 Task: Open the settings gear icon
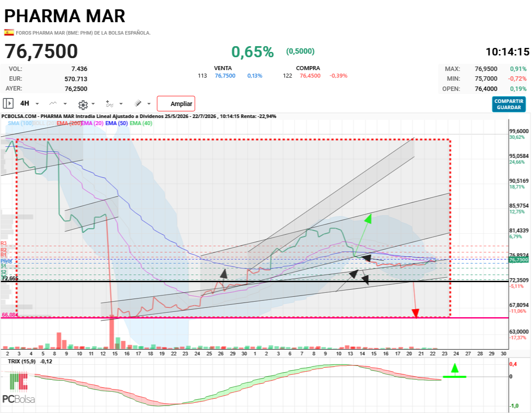(83, 104)
